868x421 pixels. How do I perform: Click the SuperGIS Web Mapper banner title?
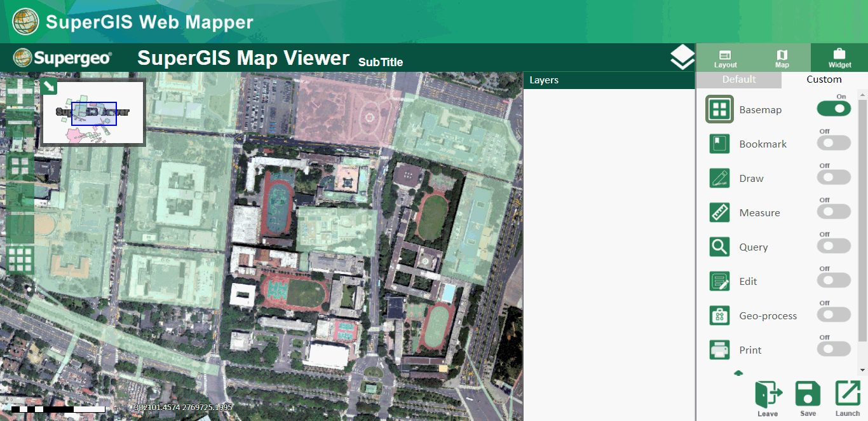pos(150,22)
